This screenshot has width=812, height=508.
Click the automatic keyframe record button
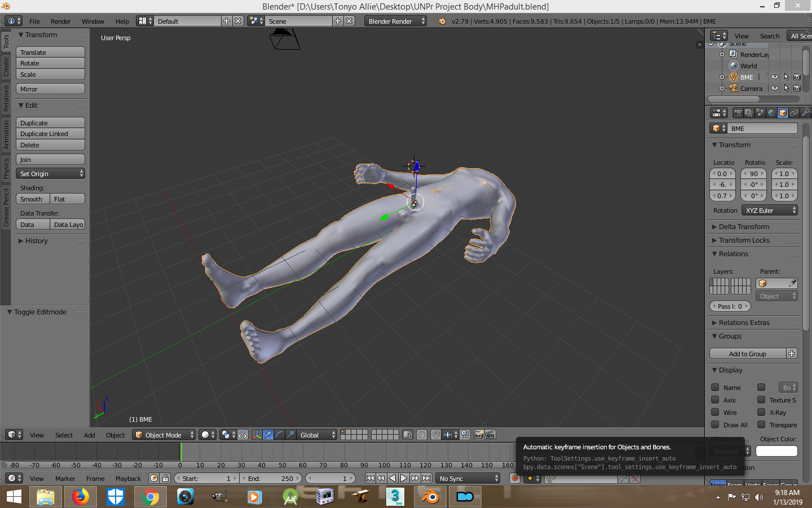pyautogui.click(x=514, y=478)
